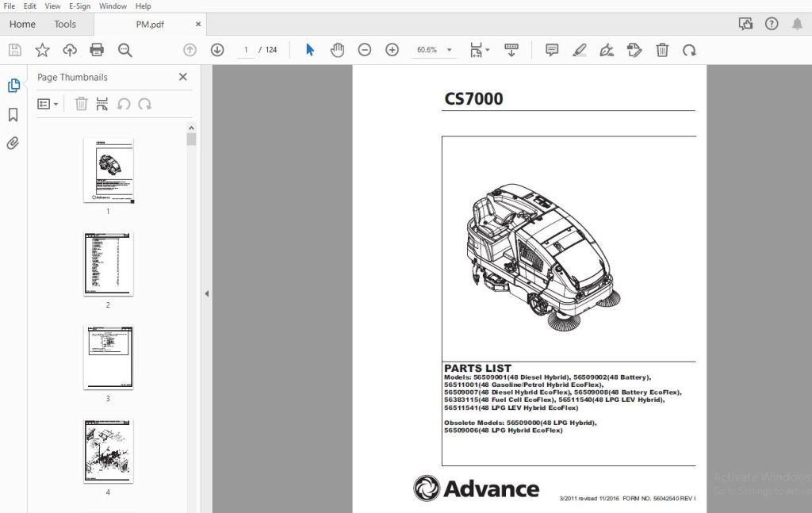Click the Print file icon
This screenshot has width=812, height=513.
click(97, 50)
